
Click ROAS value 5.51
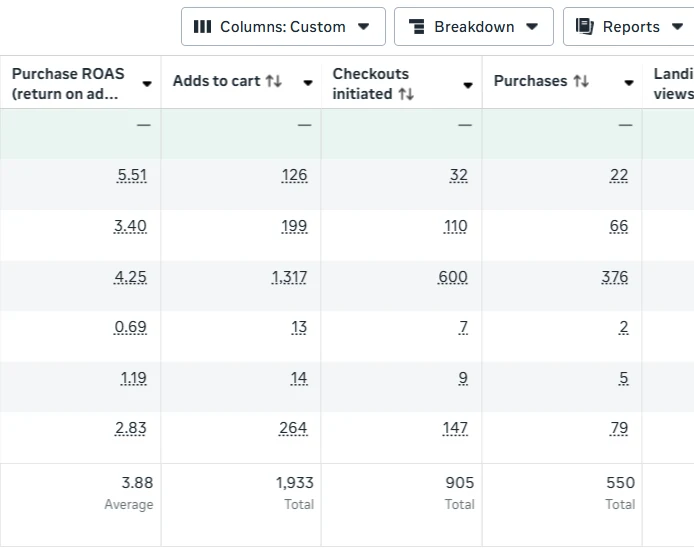pyautogui.click(x=132, y=175)
